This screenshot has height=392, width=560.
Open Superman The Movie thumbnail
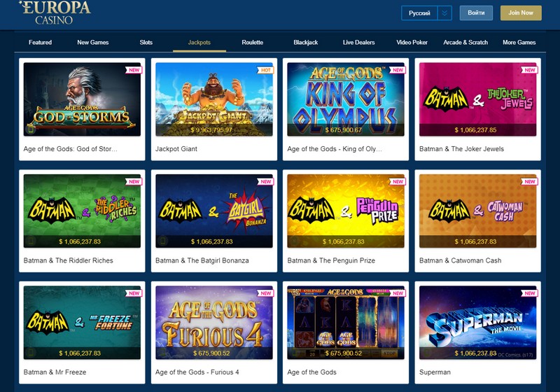click(x=478, y=323)
